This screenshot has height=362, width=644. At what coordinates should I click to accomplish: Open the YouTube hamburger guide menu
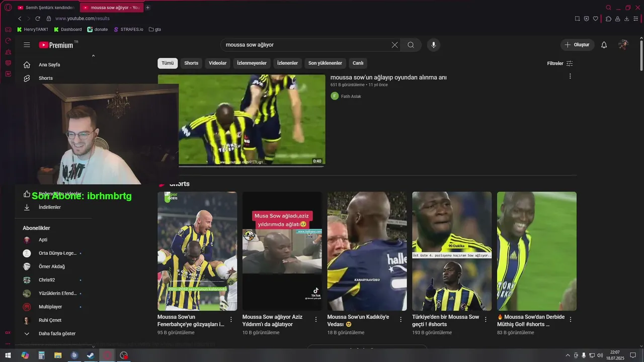tap(27, 45)
